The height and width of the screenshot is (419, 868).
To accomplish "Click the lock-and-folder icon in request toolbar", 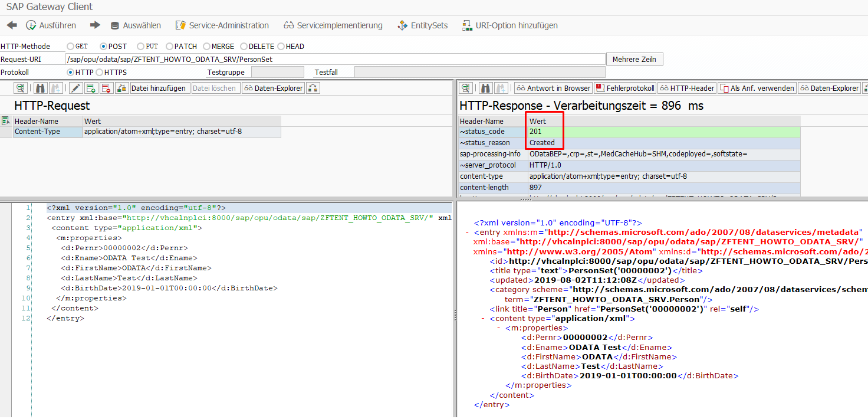I will click(121, 88).
